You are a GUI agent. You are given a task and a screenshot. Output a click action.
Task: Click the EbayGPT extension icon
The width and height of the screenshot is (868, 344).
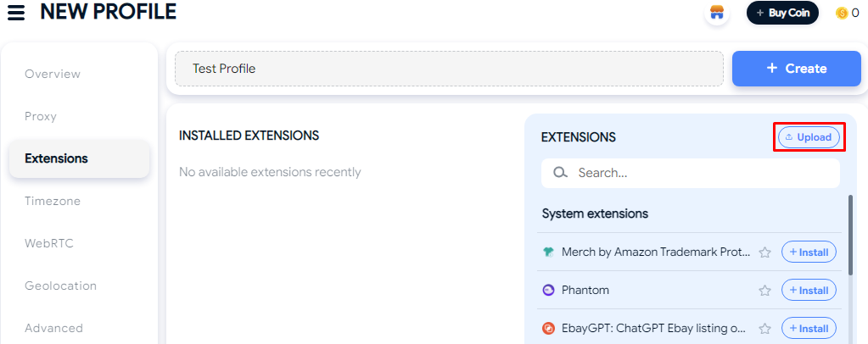point(549,328)
